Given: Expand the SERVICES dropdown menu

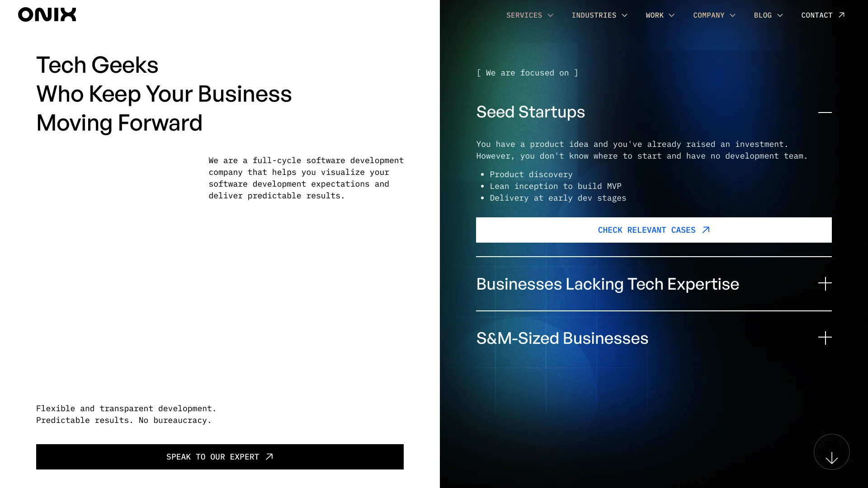Looking at the screenshot, I should (x=529, y=15).
